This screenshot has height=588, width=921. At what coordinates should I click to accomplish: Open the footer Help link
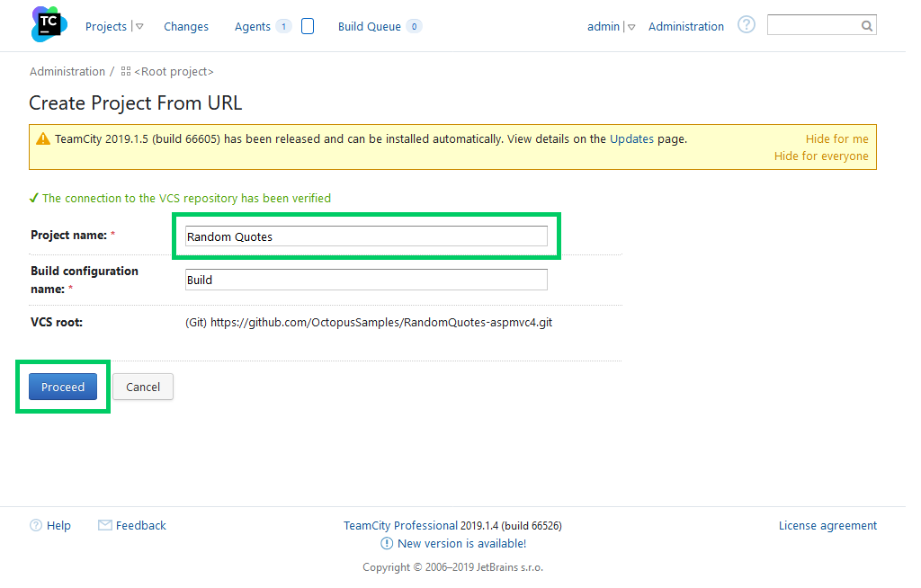[x=58, y=525]
